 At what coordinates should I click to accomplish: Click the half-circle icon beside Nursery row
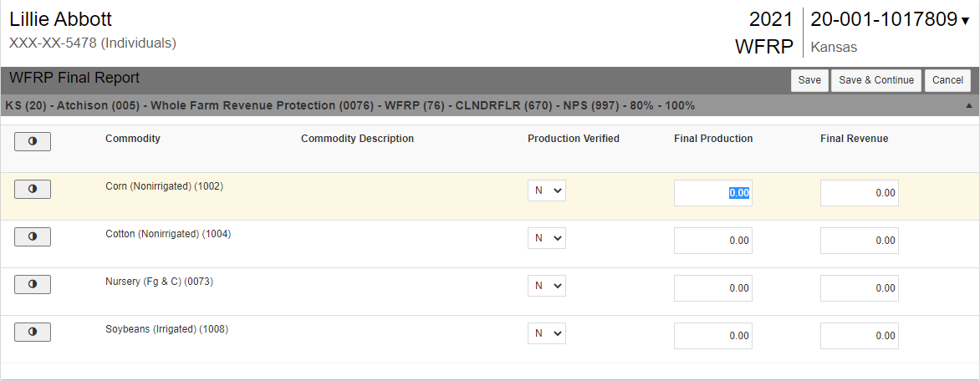(x=33, y=285)
